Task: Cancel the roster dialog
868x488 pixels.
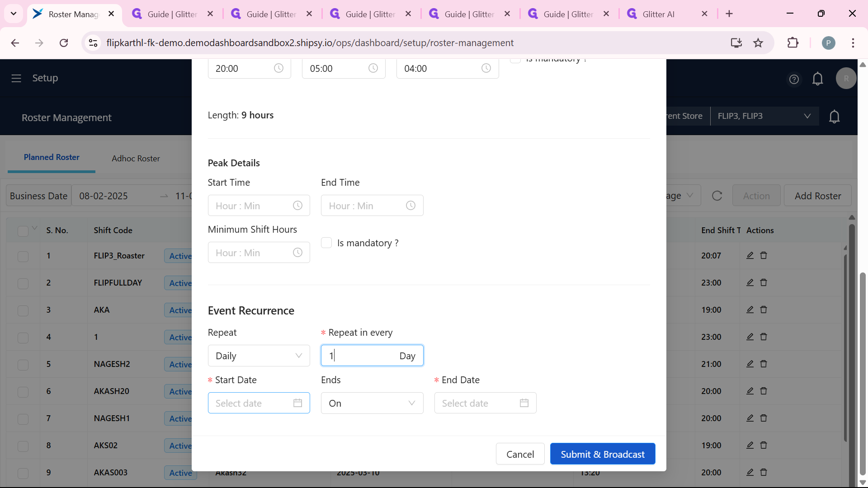Action: coord(520,454)
